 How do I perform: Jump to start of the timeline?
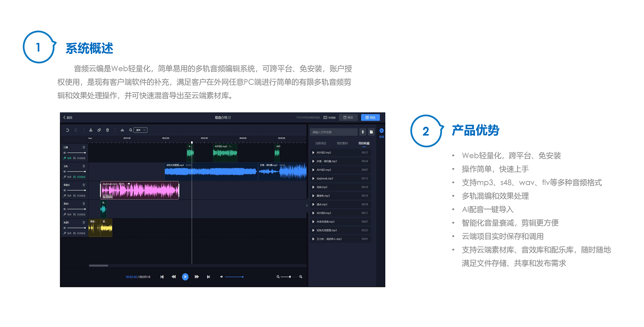(162, 277)
